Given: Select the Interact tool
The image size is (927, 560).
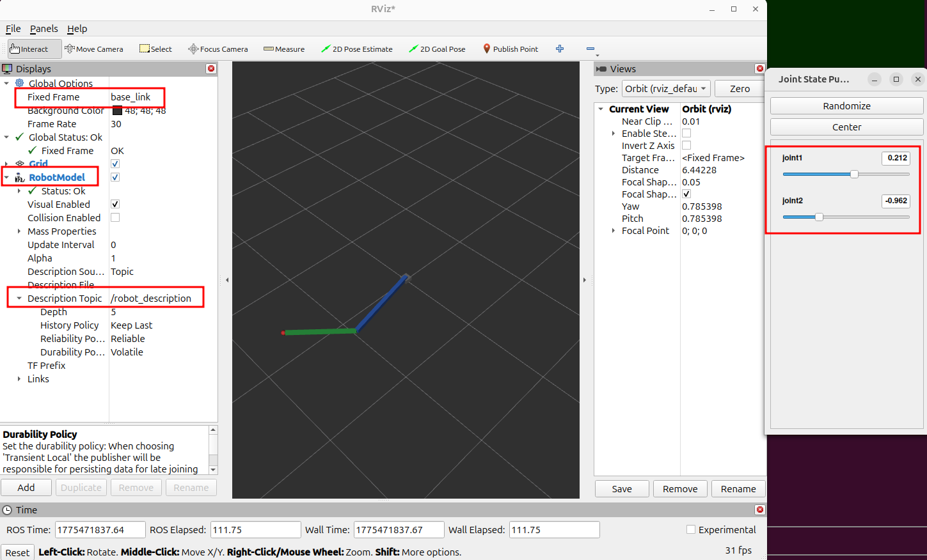Looking at the screenshot, I should (29, 49).
